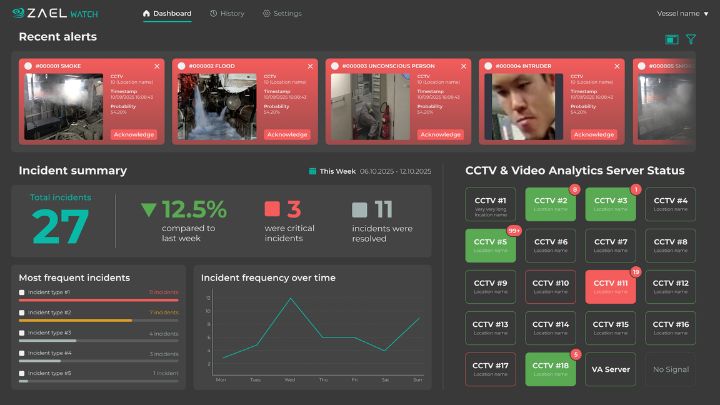720x405 pixels.
Task: Open the flood alert thumbnail
Action: (217, 107)
